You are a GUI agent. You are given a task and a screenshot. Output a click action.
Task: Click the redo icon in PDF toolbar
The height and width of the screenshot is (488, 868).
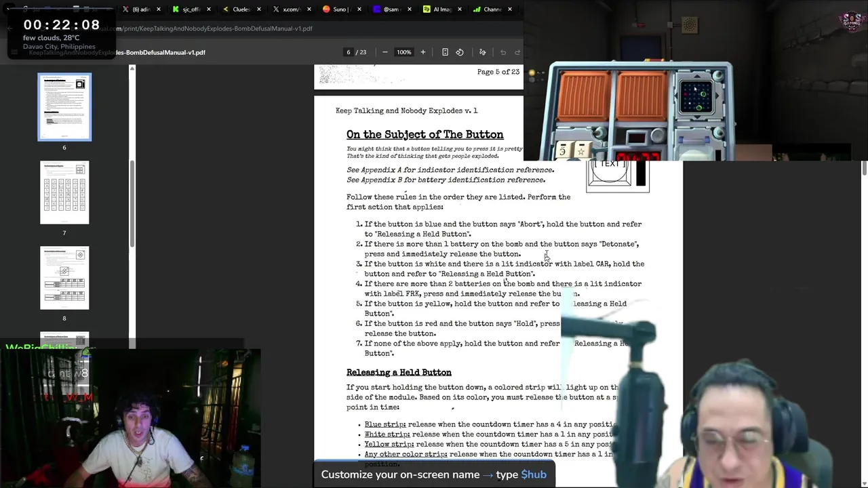coord(517,52)
